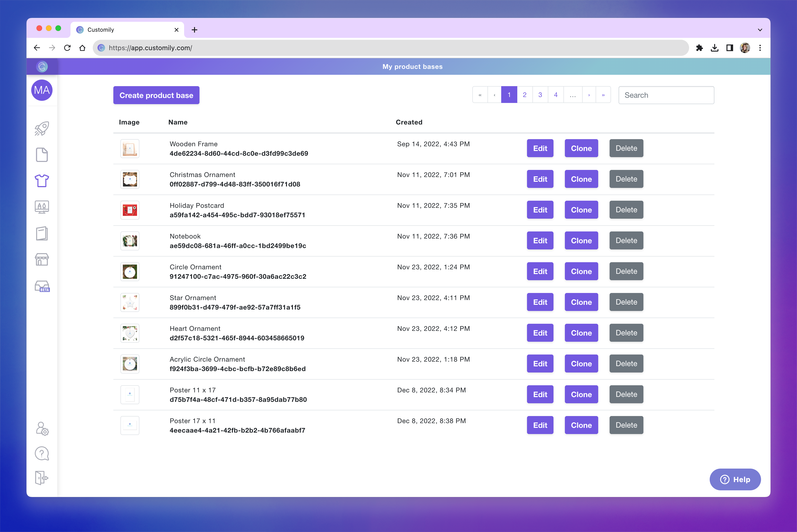The width and height of the screenshot is (797, 532).
Task: Click the document page sidebar icon
Action: [x=42, y=155]
